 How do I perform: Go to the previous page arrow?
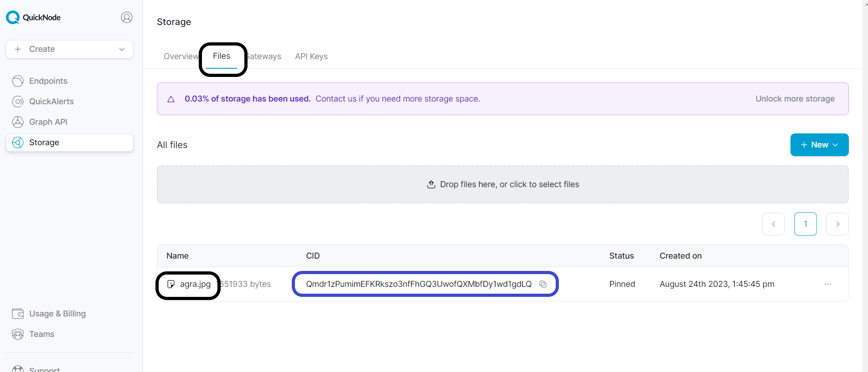click(x=773, y=224)
